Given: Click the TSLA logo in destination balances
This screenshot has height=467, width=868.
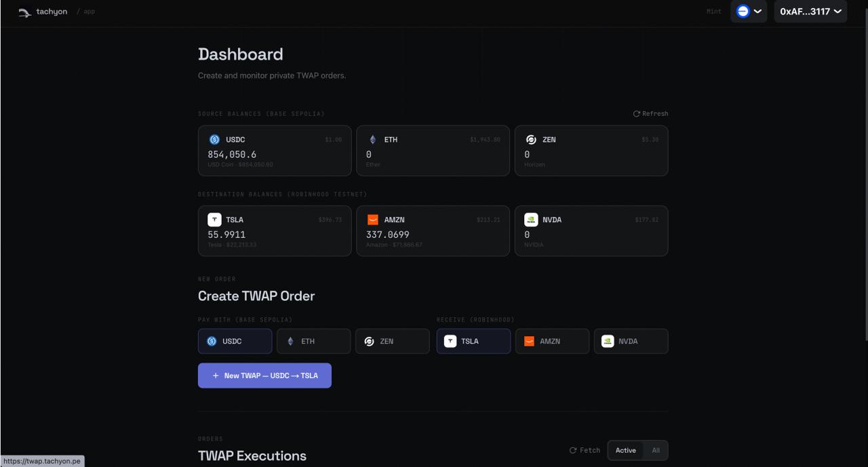Looking at the screenshot, I should point(214,220).
